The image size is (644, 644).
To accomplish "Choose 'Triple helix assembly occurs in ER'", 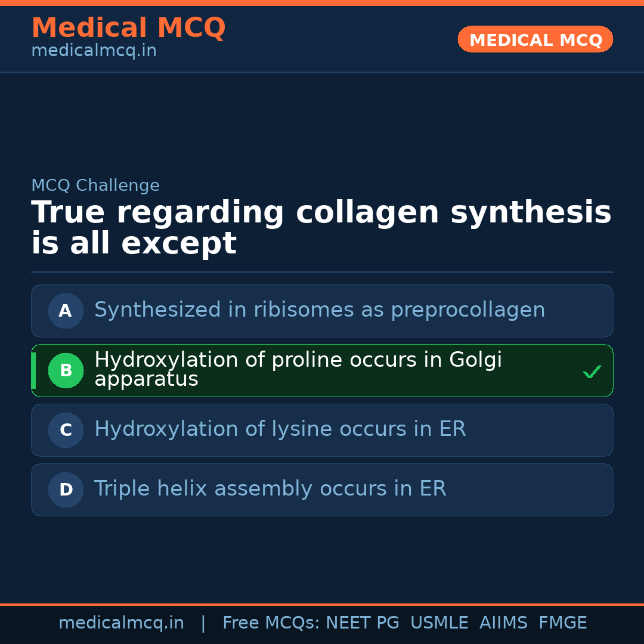I will pos(270,490).
